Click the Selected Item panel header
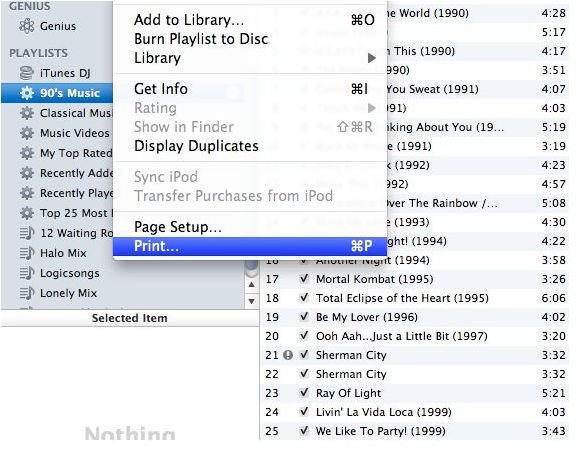Image resolution: width=578 pixels, height=450 pixels. tap(130, 318)
